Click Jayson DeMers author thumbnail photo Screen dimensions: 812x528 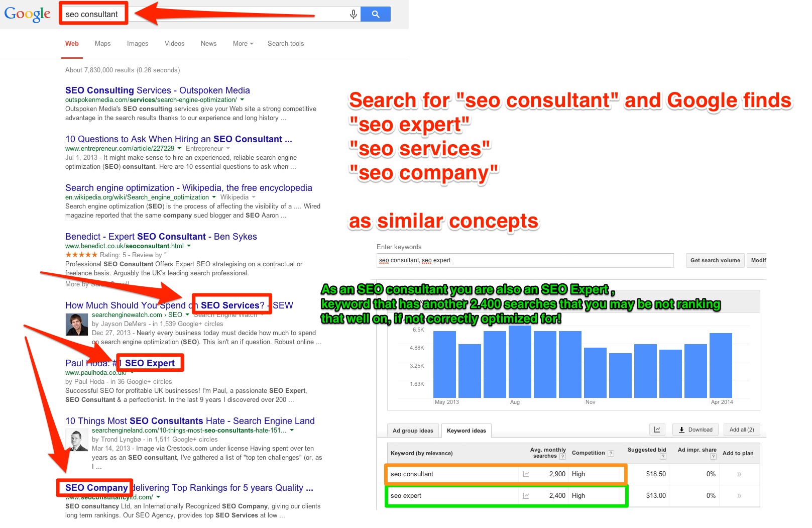[77, 325]
